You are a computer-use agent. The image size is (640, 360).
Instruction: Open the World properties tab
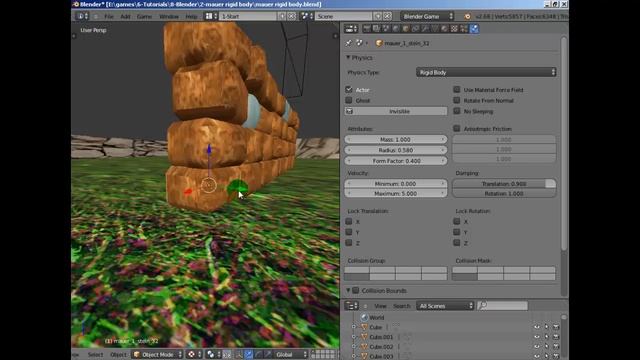396,29
